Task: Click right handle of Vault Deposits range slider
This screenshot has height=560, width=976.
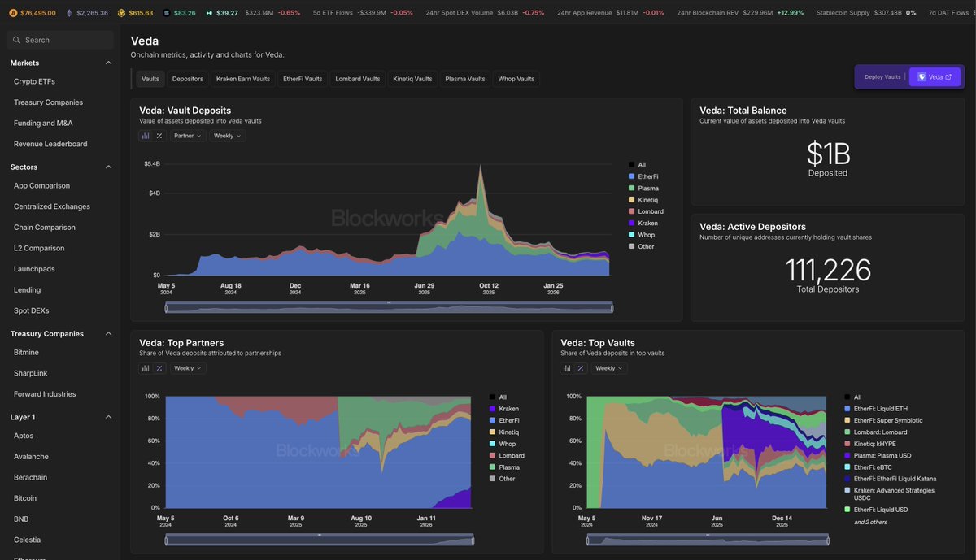Action: [612, 307]
